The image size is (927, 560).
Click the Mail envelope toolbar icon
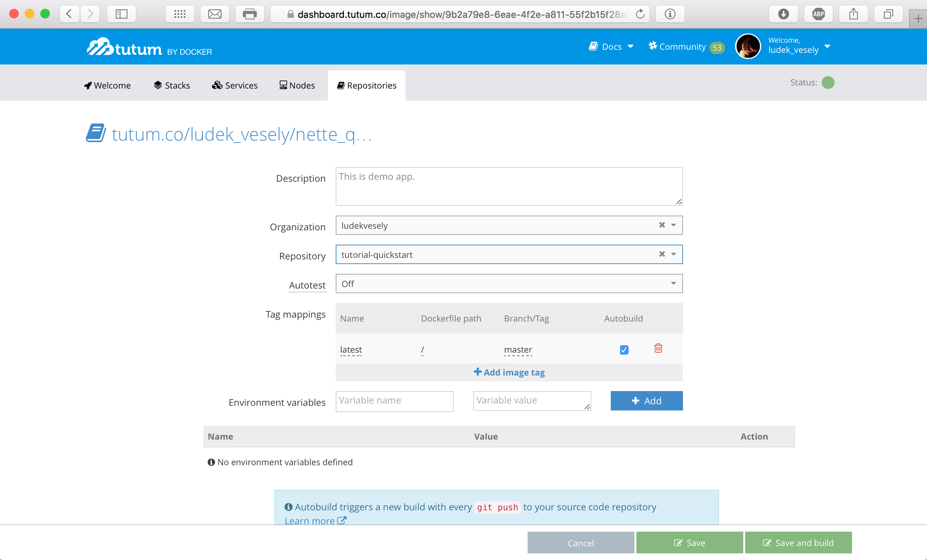click(215, 14)
